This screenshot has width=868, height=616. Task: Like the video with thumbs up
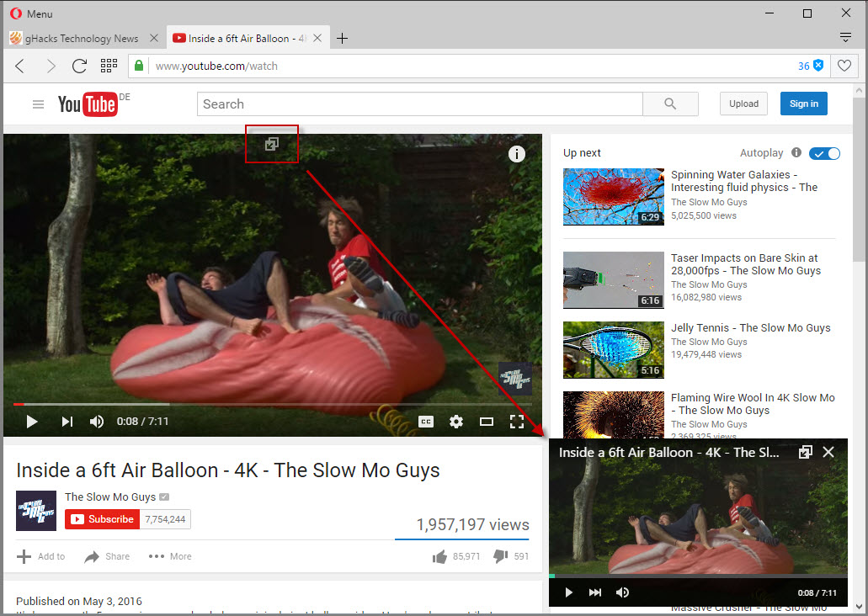[440, 556]
